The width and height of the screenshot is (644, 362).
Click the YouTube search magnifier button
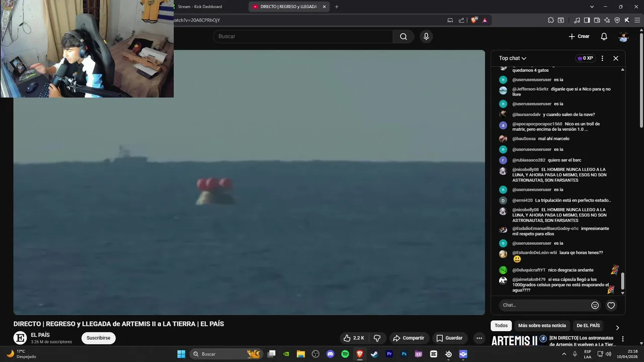click(404, 36)
